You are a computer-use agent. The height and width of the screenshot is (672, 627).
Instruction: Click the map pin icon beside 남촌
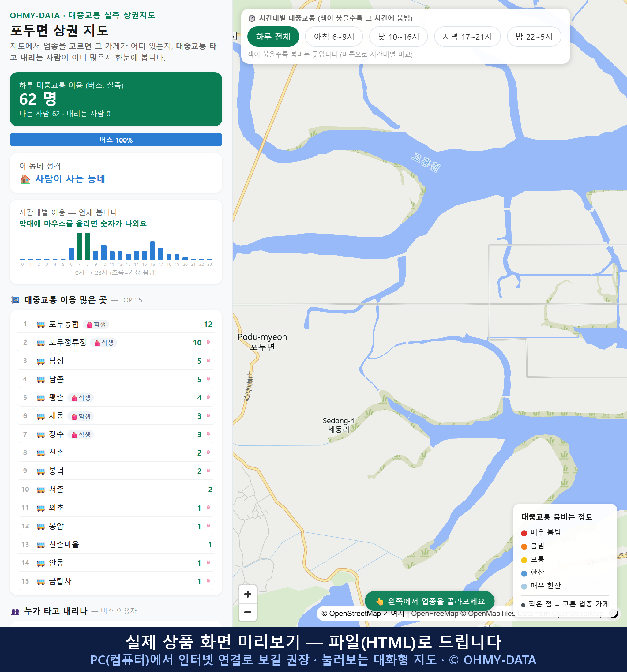point(208,379)
